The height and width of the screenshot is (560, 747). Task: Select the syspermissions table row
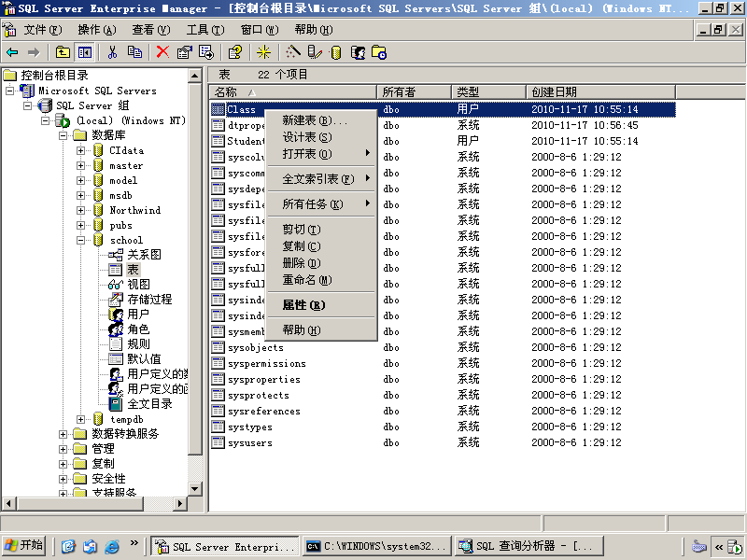[443, 363]
